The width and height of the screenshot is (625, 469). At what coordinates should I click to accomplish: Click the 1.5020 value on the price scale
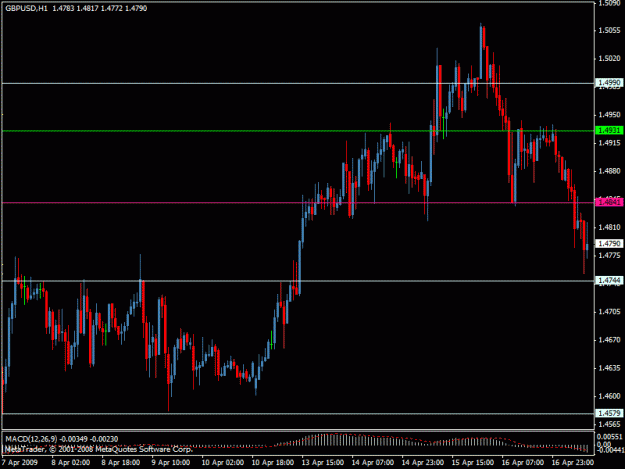609,59
